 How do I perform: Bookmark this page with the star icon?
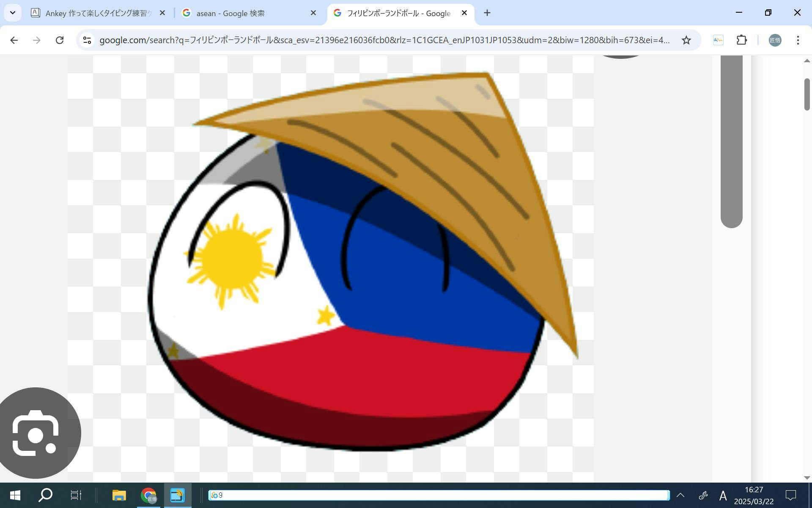686,40
